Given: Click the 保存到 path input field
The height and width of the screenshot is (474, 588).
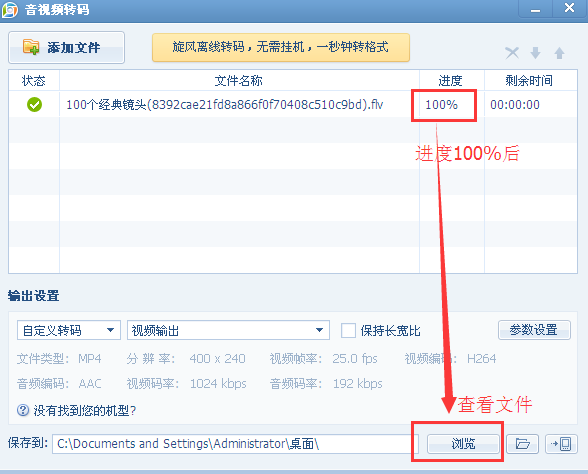Looking at the screenshot, I should [235, 444].
